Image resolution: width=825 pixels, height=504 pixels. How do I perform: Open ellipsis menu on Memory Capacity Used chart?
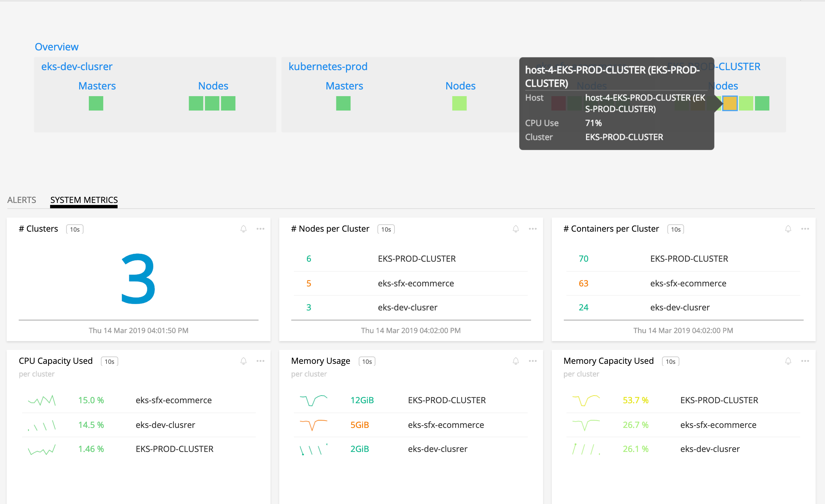click(x=805, y=361)
